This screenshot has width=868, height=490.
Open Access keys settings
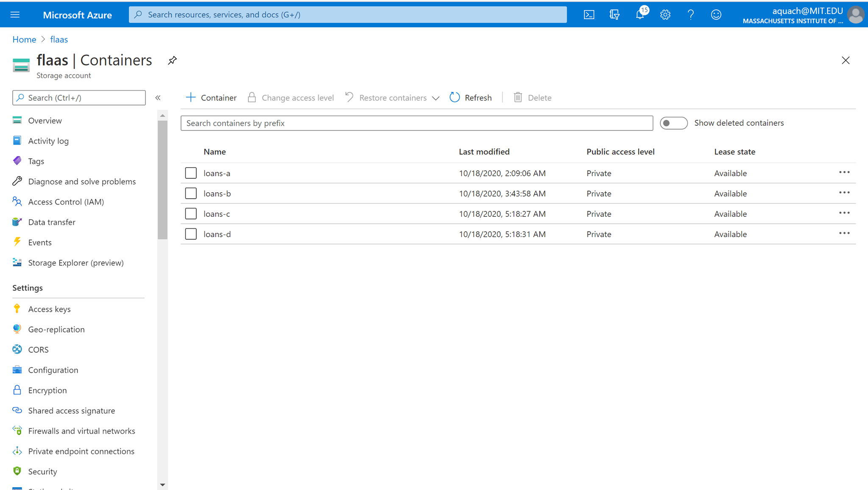(x=49, y=309)
